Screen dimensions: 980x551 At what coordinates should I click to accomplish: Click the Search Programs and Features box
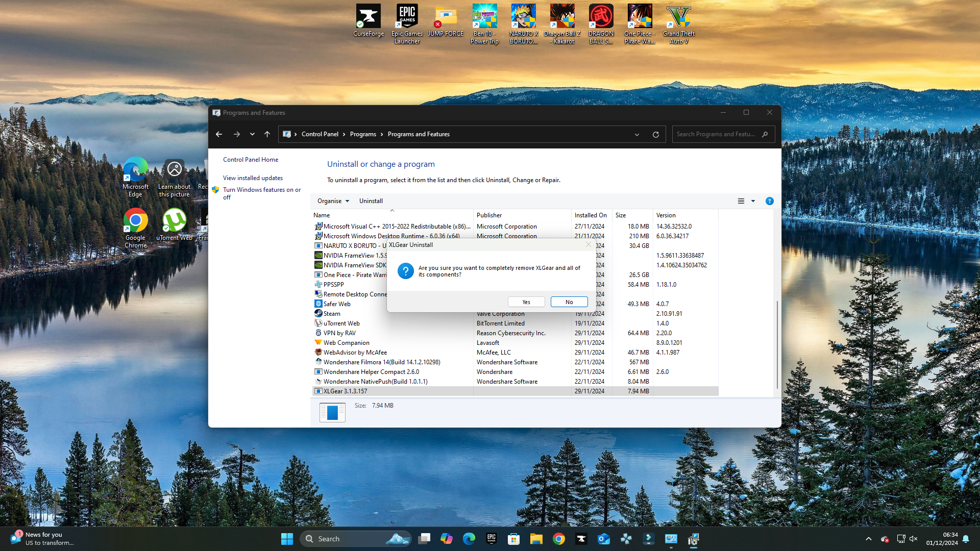(716, 134)
